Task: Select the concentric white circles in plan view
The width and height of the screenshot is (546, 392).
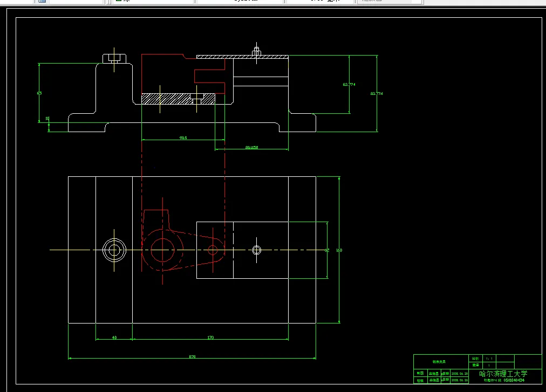Action: coord(114,250)
